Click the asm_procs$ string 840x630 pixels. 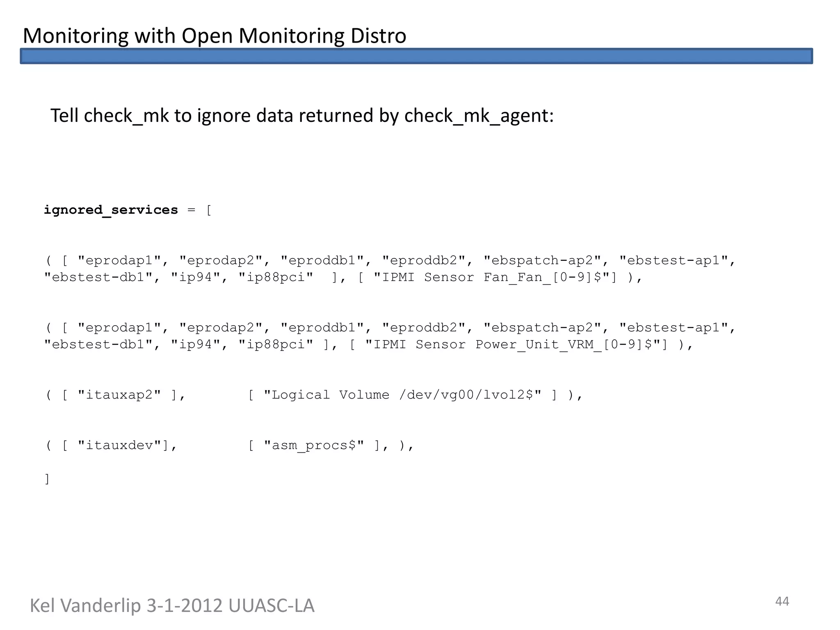314,445
